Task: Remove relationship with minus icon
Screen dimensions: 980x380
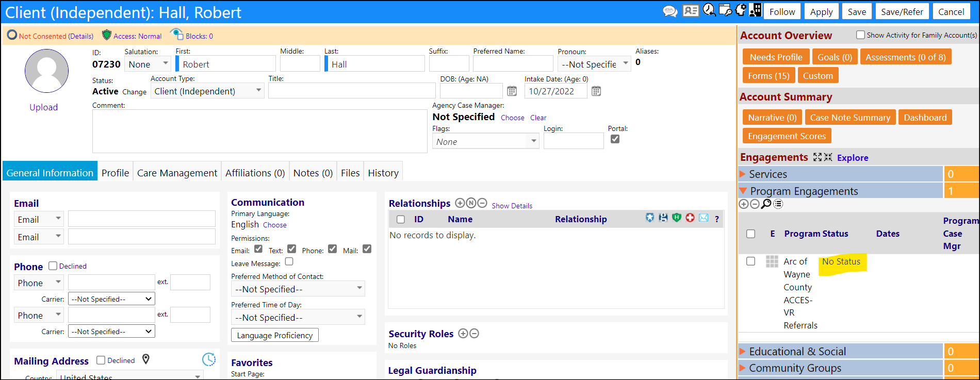Action: [482, 203]
